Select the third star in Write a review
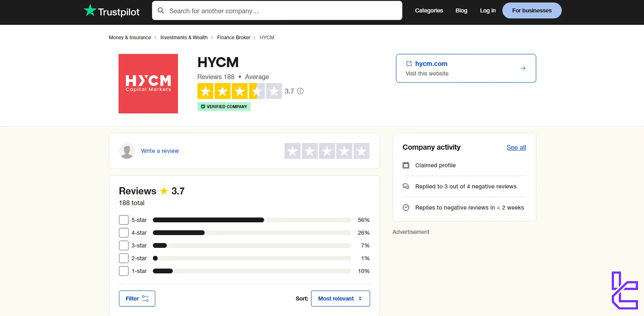Image resolution: width=644 pixels, height=316 pixels. point(327,151)
